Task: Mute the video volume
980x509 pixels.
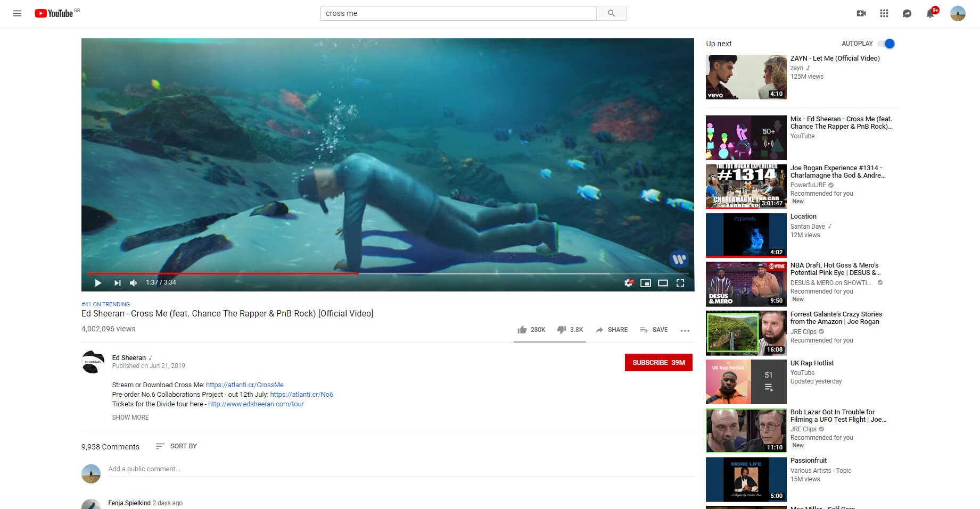Action: [x=134, y=282]
